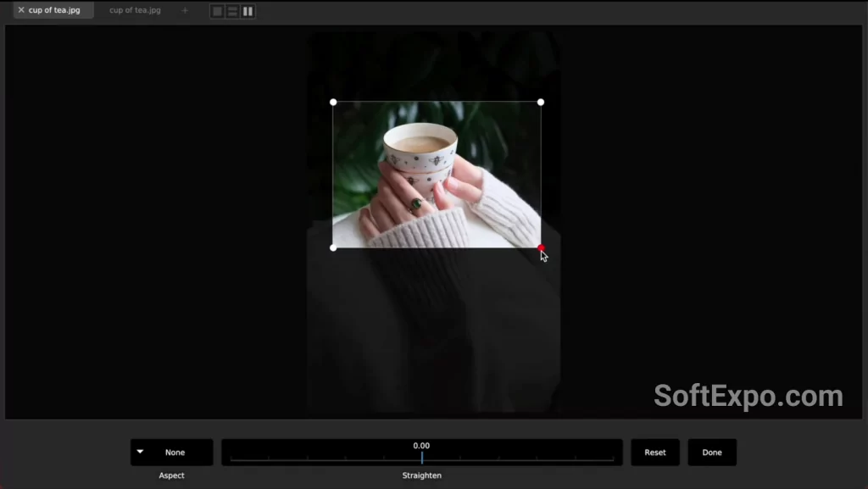Select the single image view icon
This screenshot has height=489, width=868.
217,10
